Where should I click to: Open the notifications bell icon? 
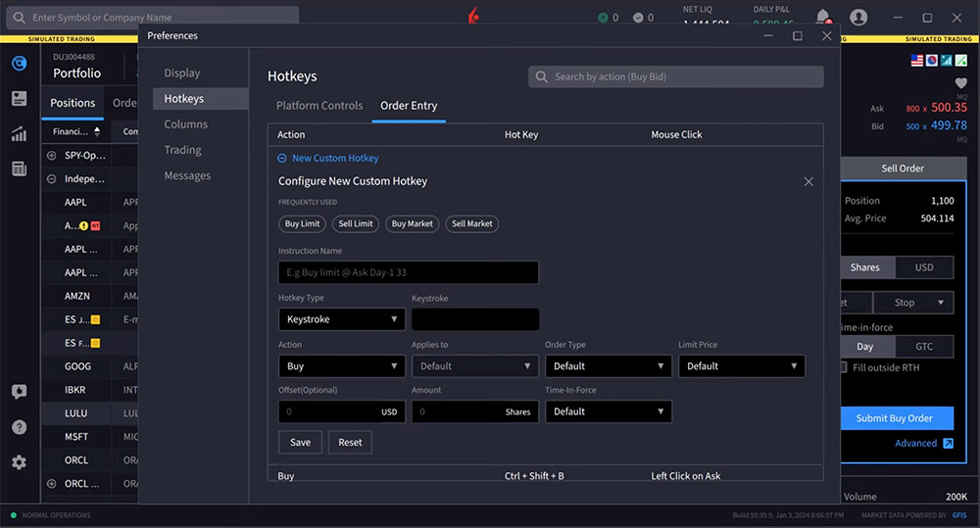pos(823,17)
